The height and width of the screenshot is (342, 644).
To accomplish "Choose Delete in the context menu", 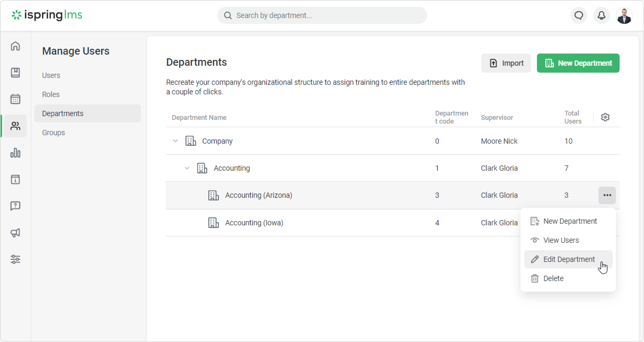I will coord(553,278).
